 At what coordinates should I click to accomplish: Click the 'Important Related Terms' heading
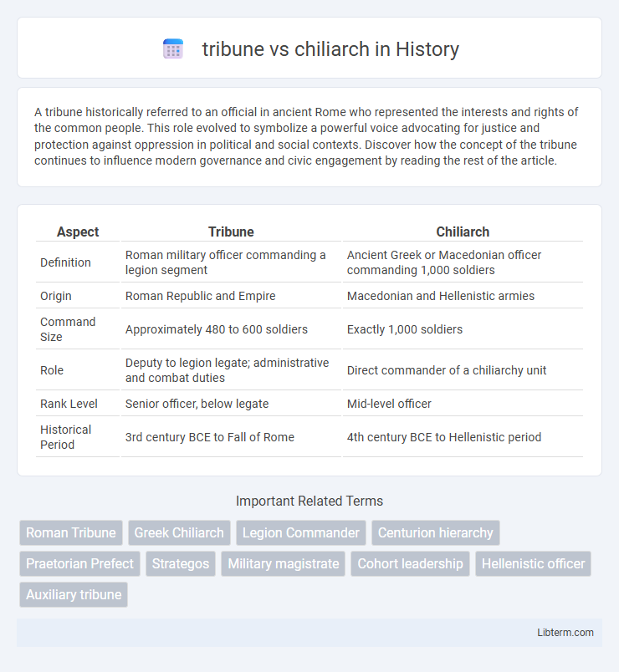309,501
